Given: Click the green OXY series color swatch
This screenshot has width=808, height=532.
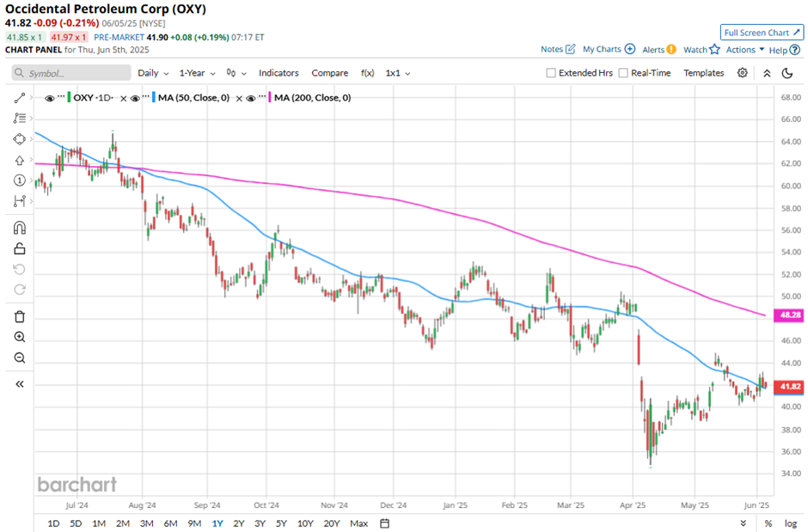Looking at the screenshot, I should click(x=69, y=98).
